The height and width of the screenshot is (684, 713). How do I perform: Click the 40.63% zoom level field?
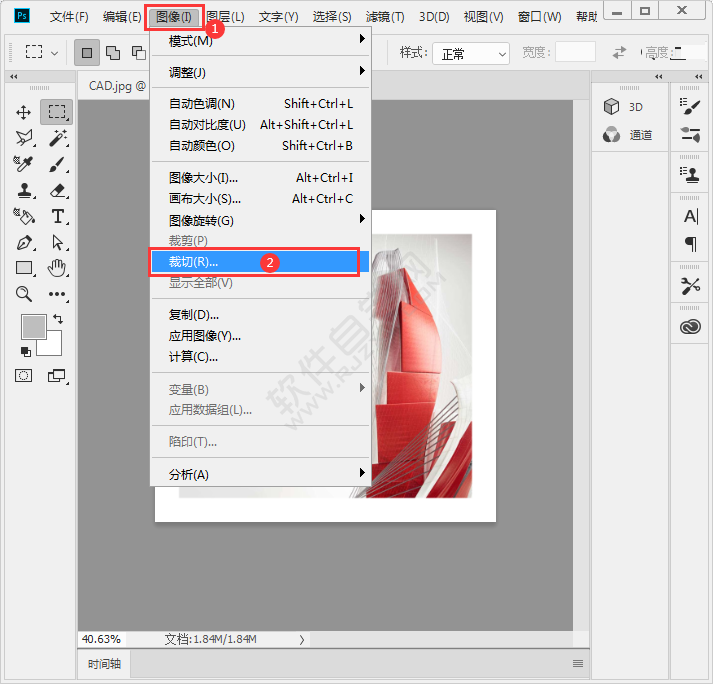[101, 639]
